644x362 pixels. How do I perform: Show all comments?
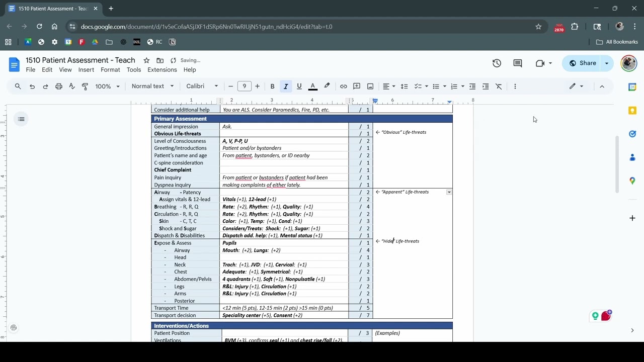coord(518,63)
